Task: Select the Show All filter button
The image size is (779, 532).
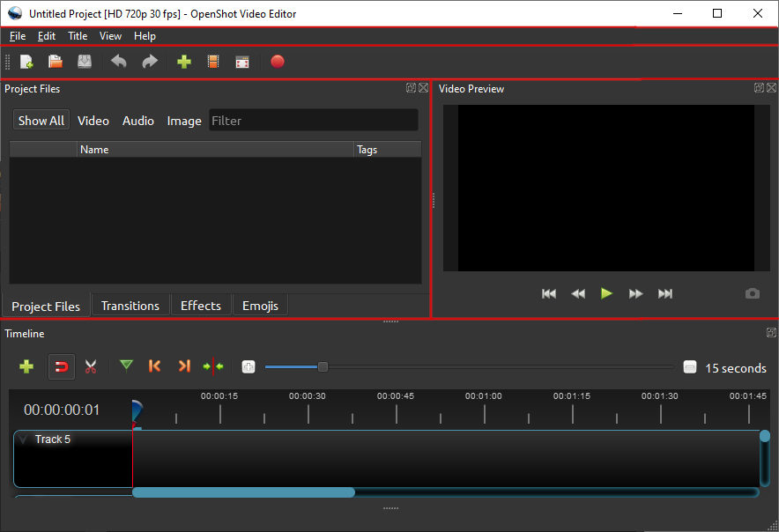Action: 41,120
